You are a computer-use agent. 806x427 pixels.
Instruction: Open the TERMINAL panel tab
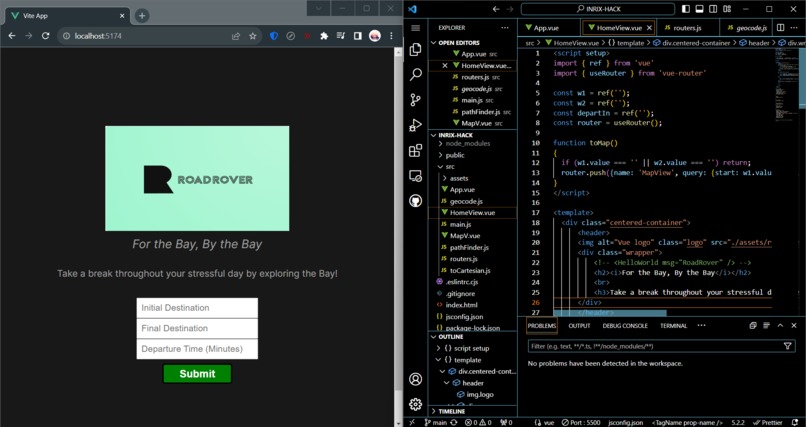(673, 326)
